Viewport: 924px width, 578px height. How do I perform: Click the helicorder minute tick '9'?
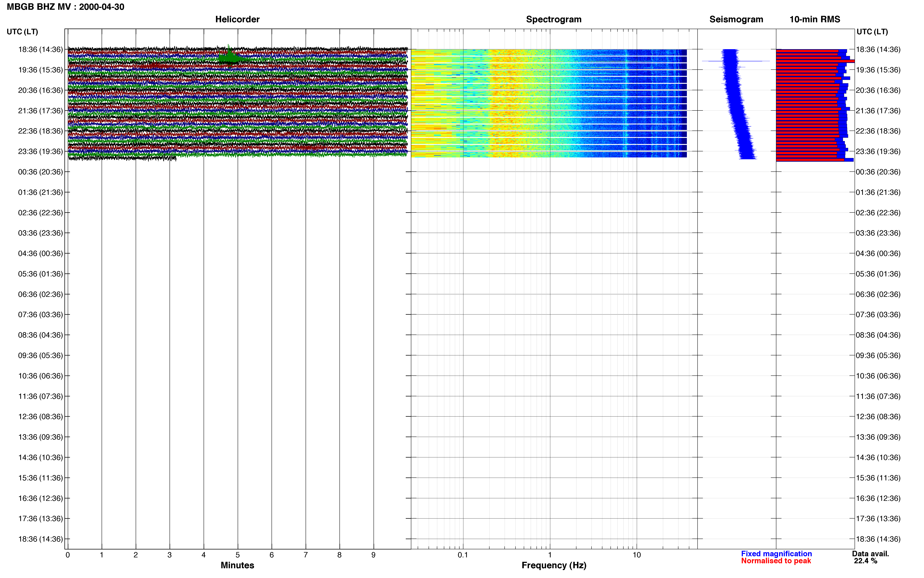(x=373, y=555)
